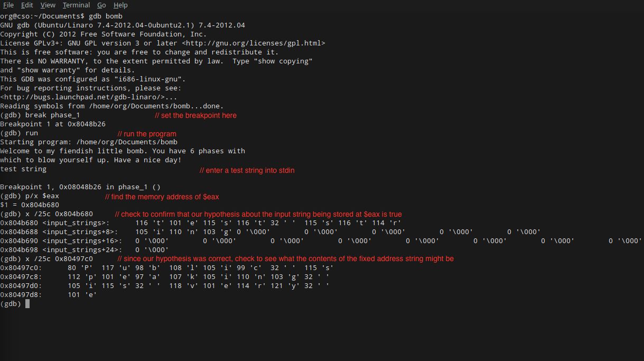Viewport: 644px width, 361px height.
Task: Click the value 80 'P' in memory dump
Action: point(80,268)
